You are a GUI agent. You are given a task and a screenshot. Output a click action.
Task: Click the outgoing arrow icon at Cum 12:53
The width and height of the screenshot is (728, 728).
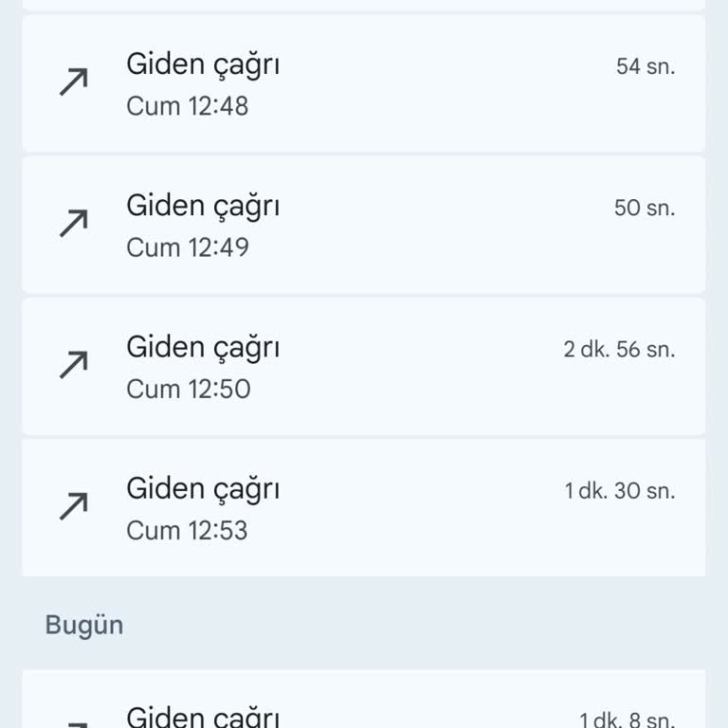point(73,507)
